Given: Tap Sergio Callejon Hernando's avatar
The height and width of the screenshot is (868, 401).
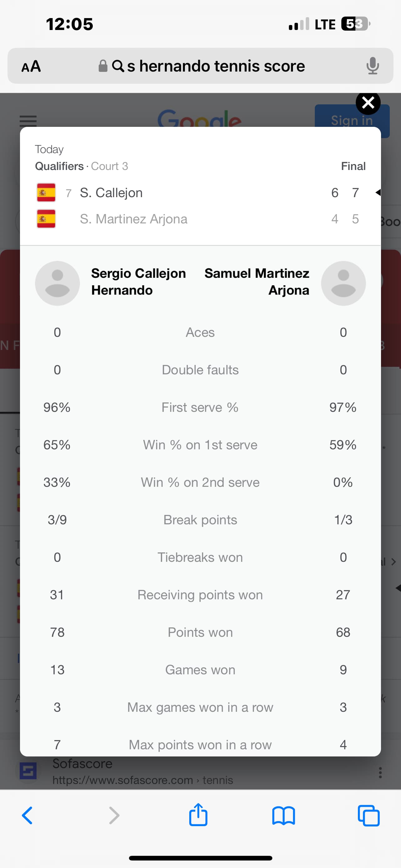Looking at the screenshot, I should click(57, 283).
